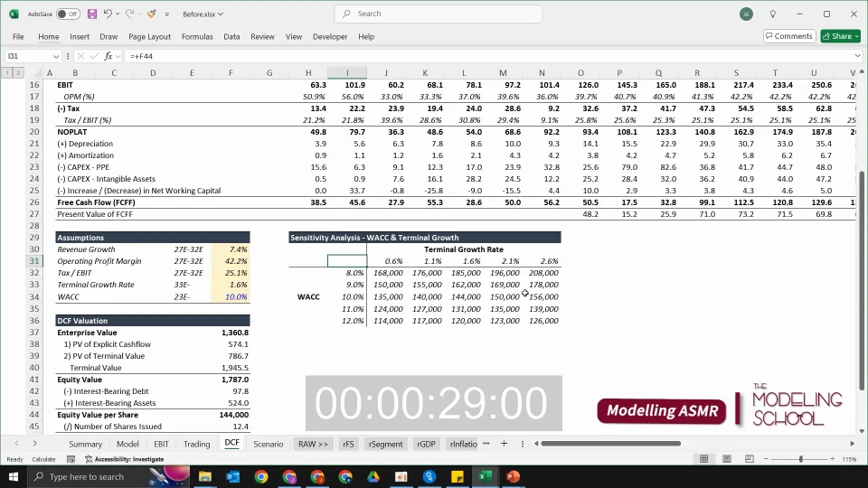Click formula bar showing =+F44
Viewport: 868px width, 488px height.
(x=489, y=56)
